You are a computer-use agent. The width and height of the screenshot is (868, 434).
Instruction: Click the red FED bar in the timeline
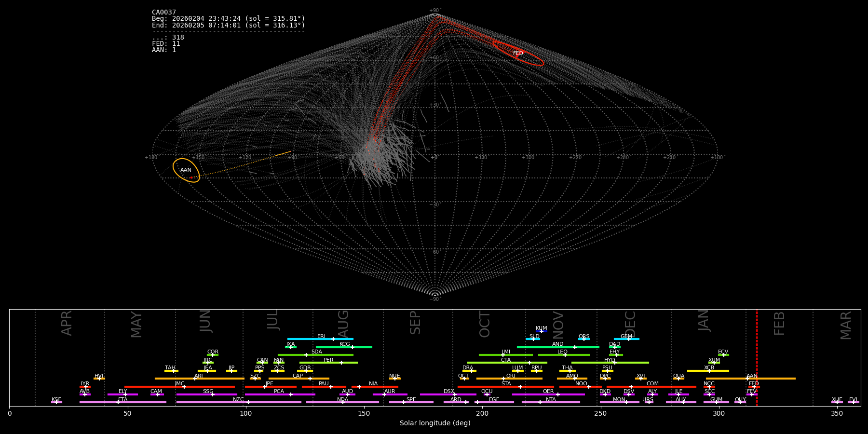tap(754, 387)
